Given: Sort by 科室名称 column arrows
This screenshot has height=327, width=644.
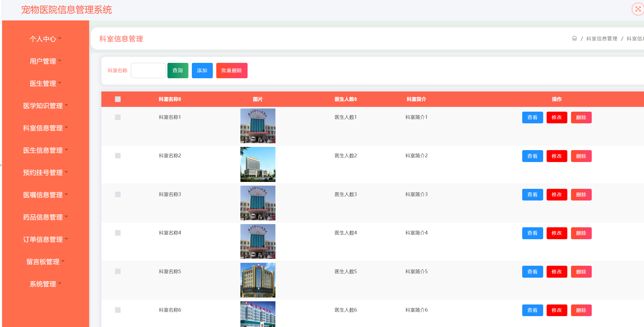Looking at the screenshot, I should pyautogui.click(x=180, y=99).
